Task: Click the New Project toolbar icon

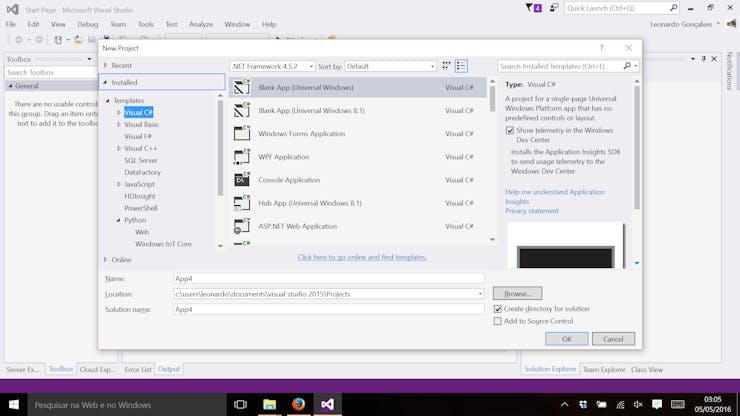Action: tap(58, 40)
